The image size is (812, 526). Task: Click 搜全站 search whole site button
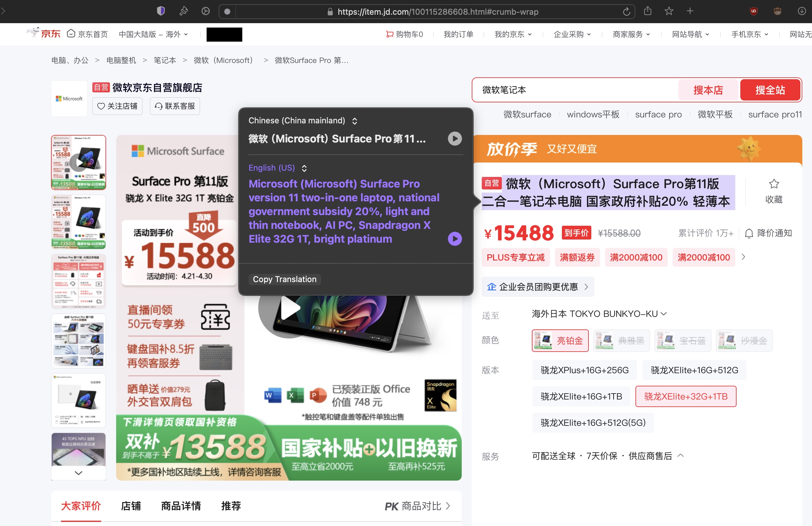(x=770, y=90)
